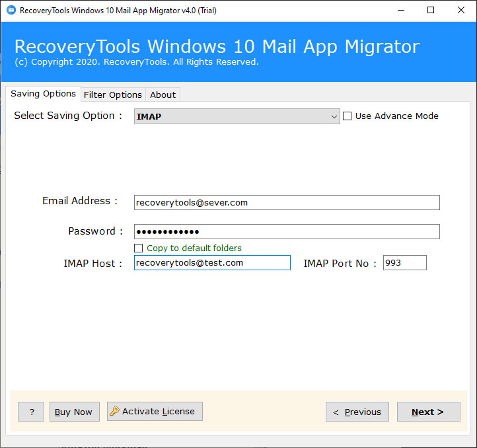Click the Previous button
Image resolution: width=477 pixels, height=448 pixels.
tap(357, 412)
